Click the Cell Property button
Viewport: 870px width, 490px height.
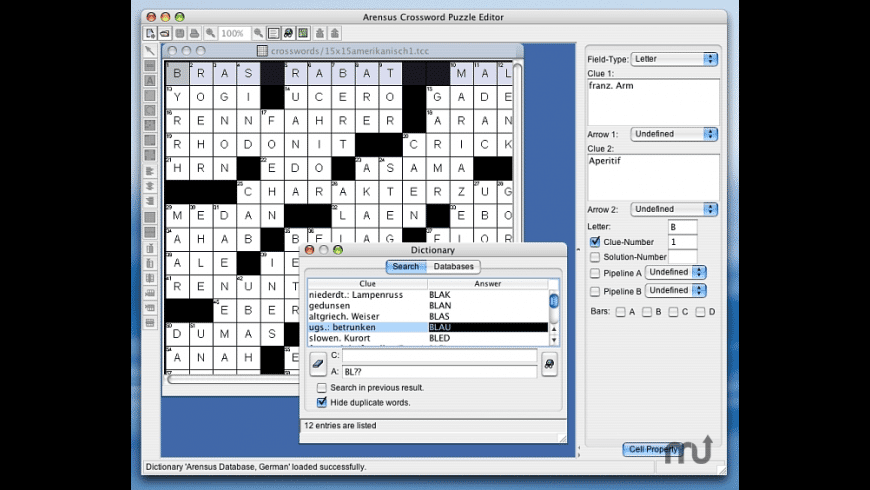(653, 449)
